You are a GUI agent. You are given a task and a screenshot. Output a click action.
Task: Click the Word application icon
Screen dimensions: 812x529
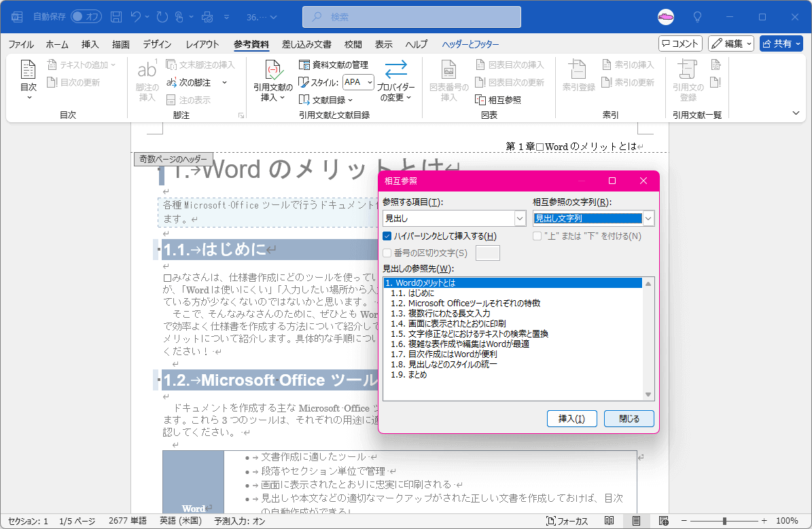[x=17, y=17]
